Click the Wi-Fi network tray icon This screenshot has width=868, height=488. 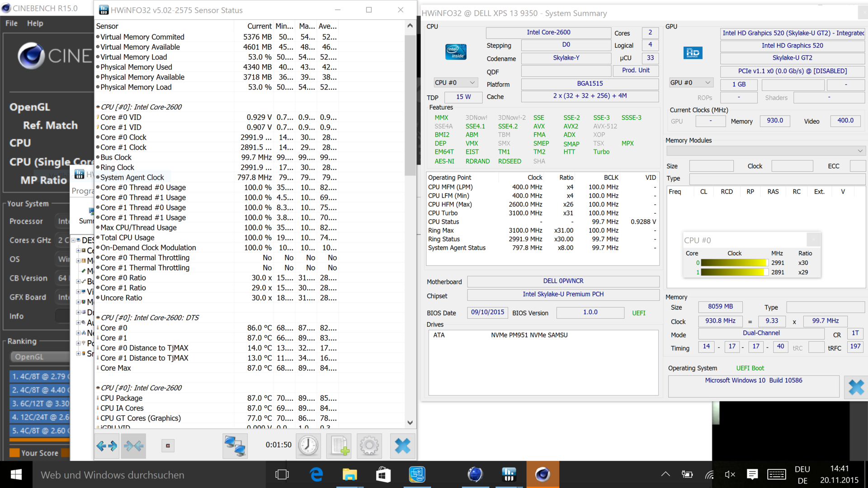tap(709, 474)
